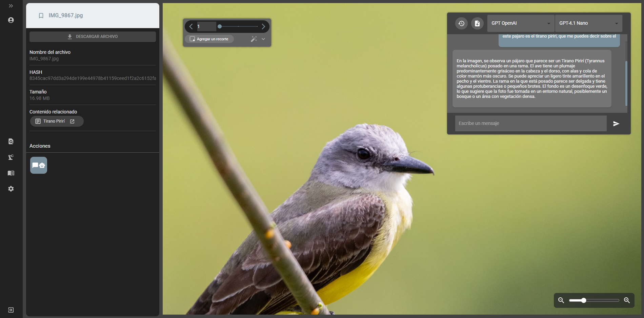This screenshot has width=644, height=318.
Task: Open the book library icon in sidebar
Action: tap(11, 173)
